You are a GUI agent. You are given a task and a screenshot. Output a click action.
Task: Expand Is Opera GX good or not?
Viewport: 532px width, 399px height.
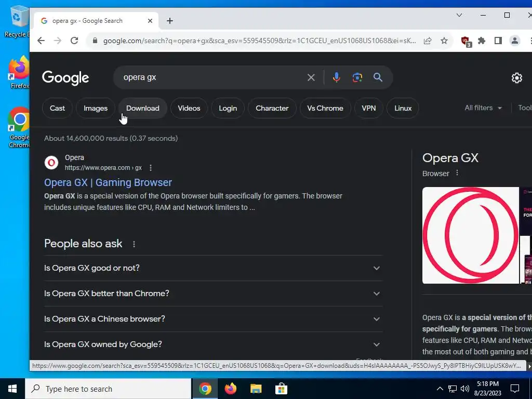click(213, 268)
